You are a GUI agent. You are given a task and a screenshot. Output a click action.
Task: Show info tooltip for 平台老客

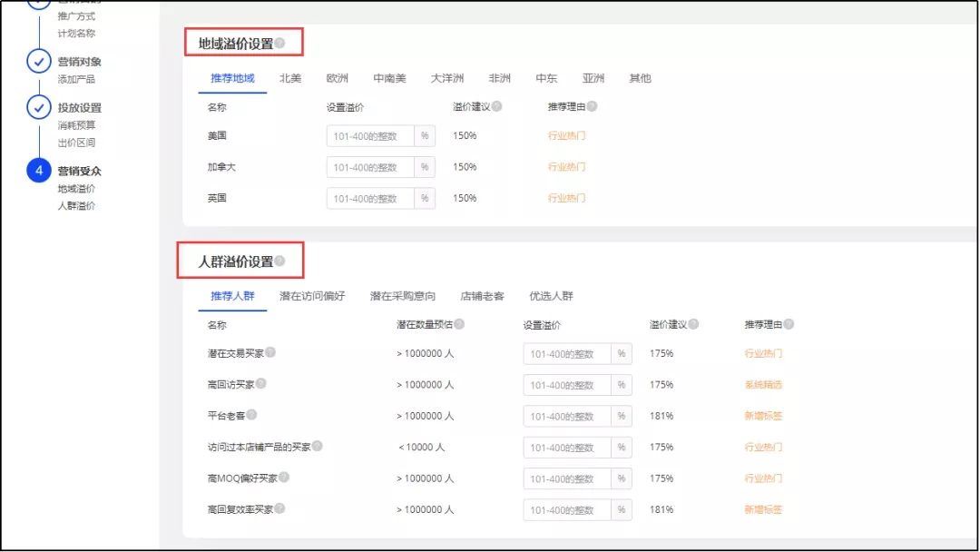coord(251,415)
